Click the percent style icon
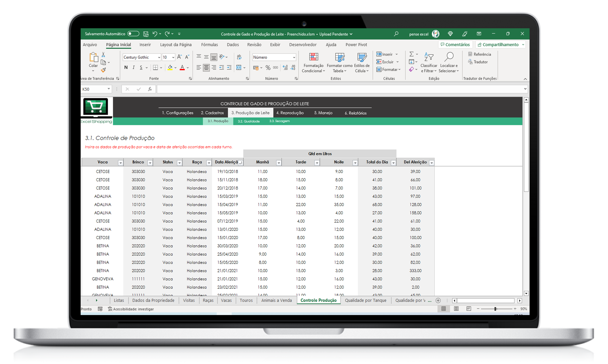 point(268,67)
